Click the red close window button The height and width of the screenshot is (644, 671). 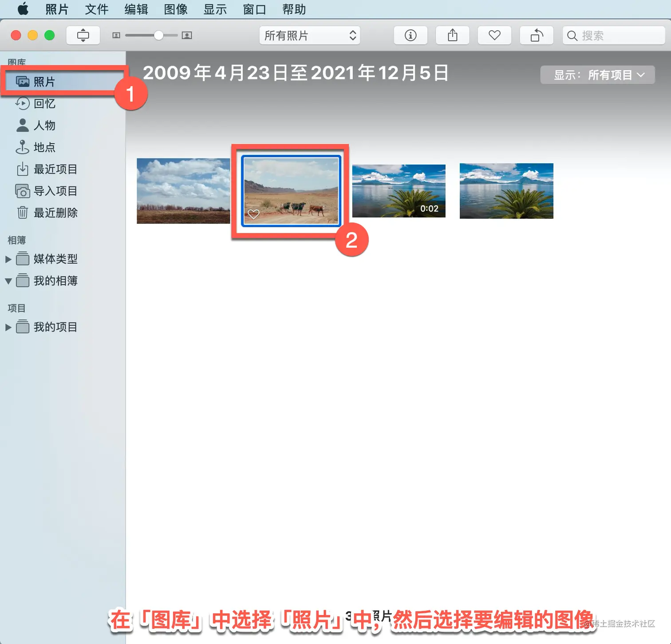[x=16, y=36]
